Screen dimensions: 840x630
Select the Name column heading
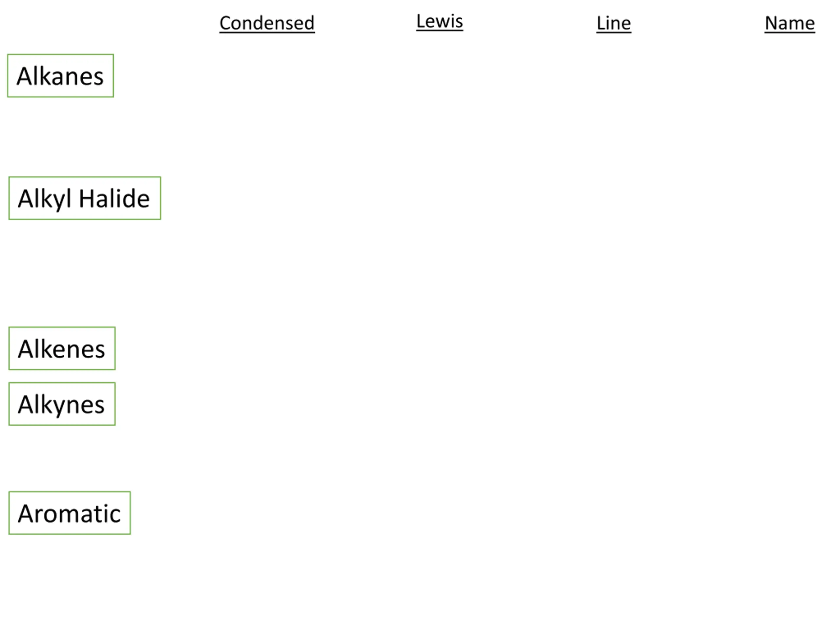coord(789,23)
